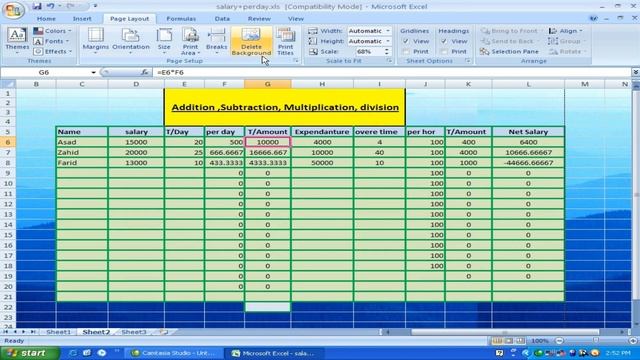Switch to Normal view in status bar
The height and width of the screenshot is (360, 640).
[x=497, y=340]
